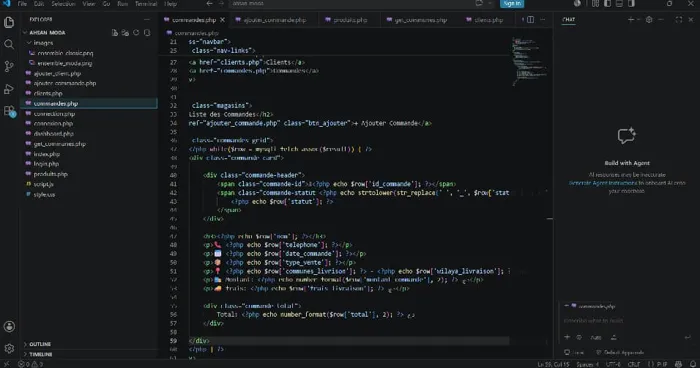Screen dimensions: 700x368
Task: Split the editor to the right
Action: point(530,20)
